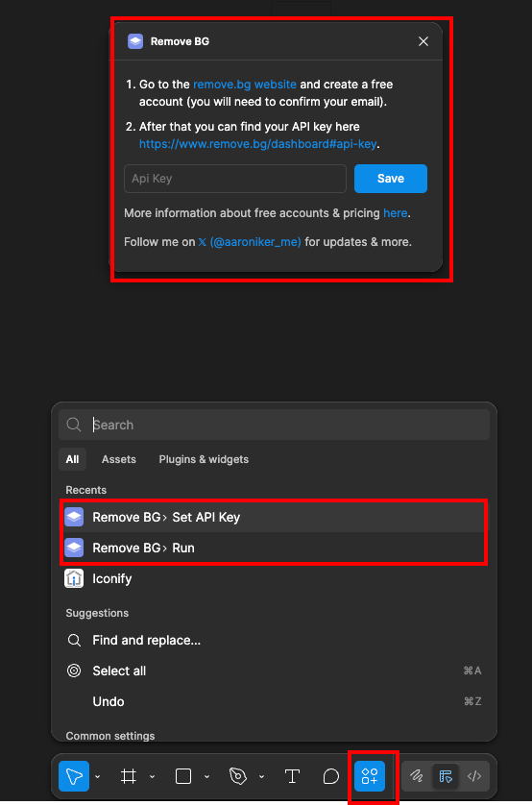The height and width of the screenshot is (805, 532).
Task: Expand the shape tools dropdown chevron
Action: 206,776
